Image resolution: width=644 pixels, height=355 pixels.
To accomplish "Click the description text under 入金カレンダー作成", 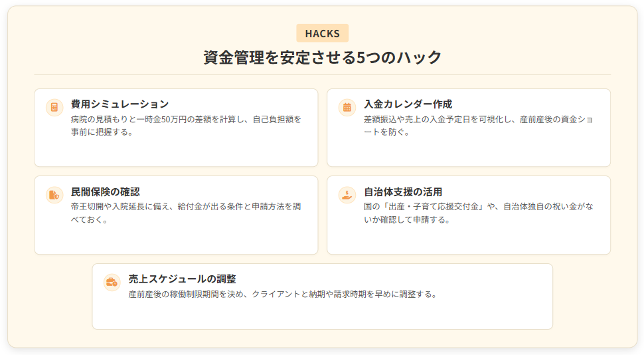I will pyautogui.click(x=478, y=126).
